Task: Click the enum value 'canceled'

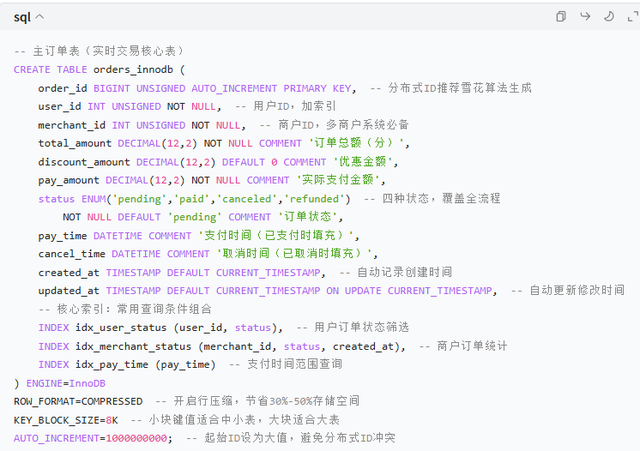Action: point(247,199)
